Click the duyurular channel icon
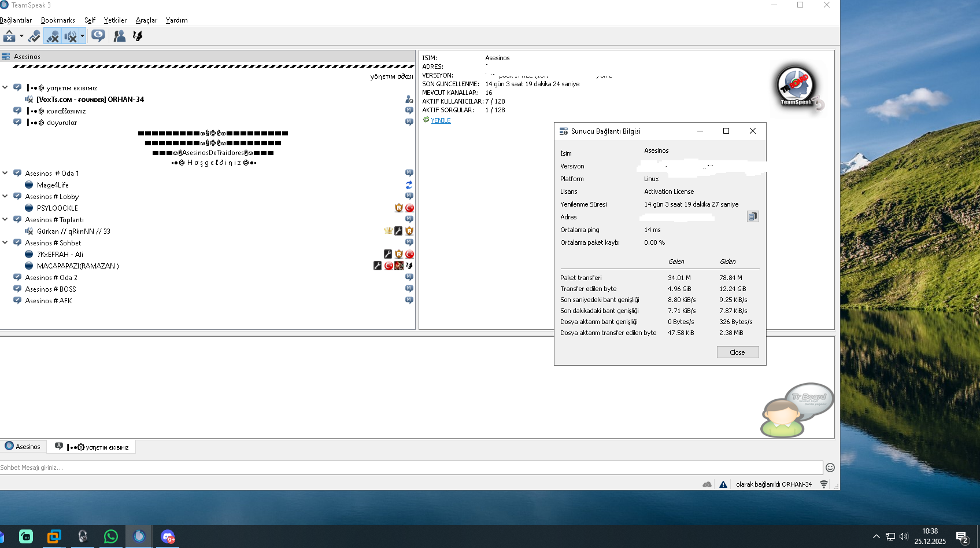 [x=17, y=122]
